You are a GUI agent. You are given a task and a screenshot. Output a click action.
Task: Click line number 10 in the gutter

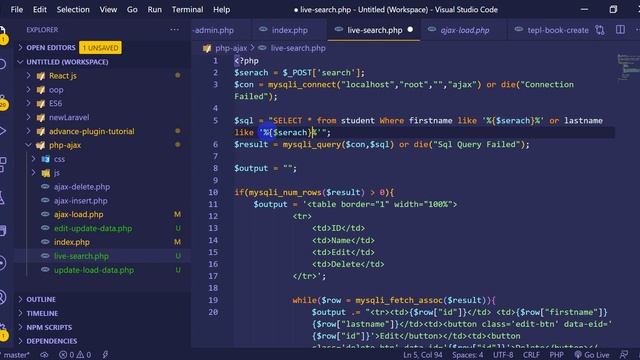click(x=213, y=192)
